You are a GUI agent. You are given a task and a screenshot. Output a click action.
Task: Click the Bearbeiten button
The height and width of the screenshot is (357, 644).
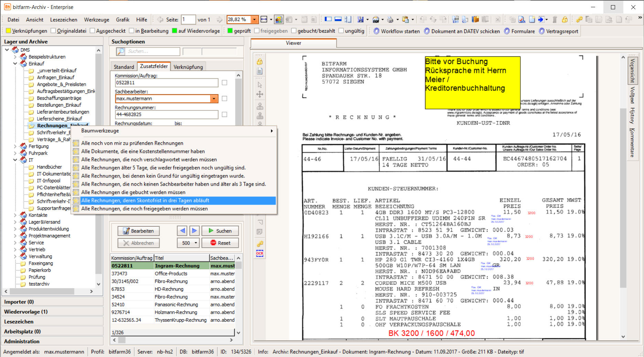pyautogui.click(x=138, y=231)
